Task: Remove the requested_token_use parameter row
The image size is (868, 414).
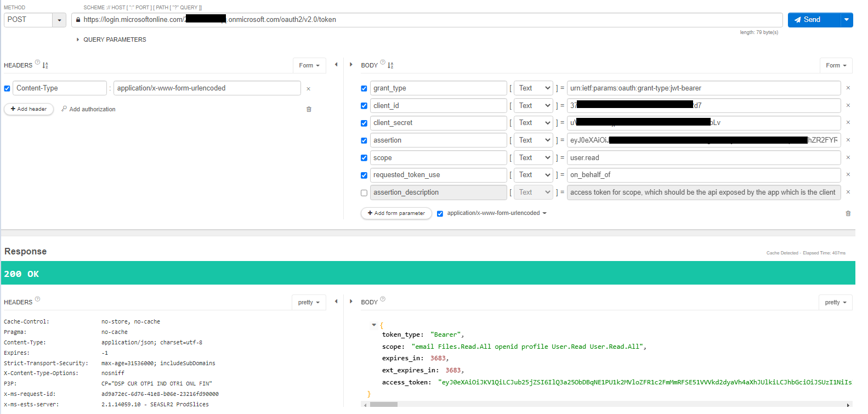Action: 848,174
